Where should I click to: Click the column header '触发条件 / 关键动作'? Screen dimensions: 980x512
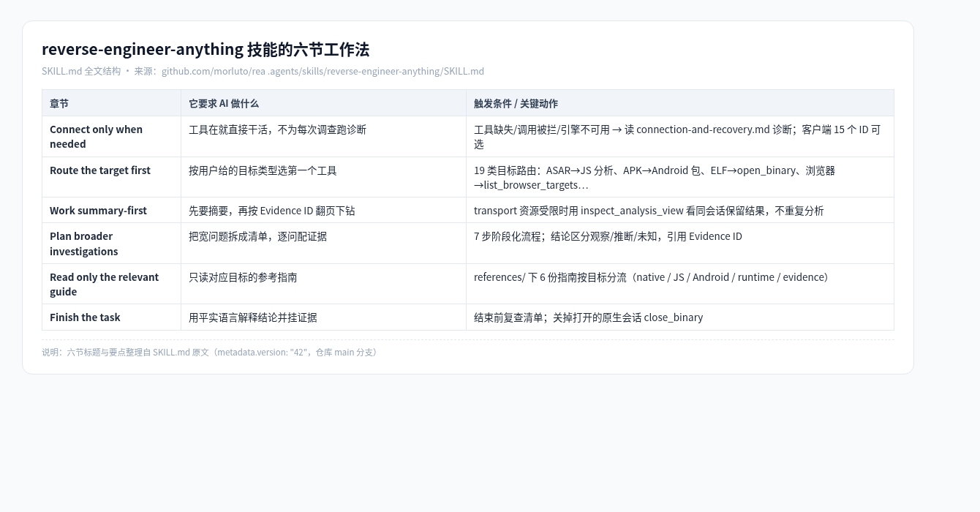coord(680,103)
